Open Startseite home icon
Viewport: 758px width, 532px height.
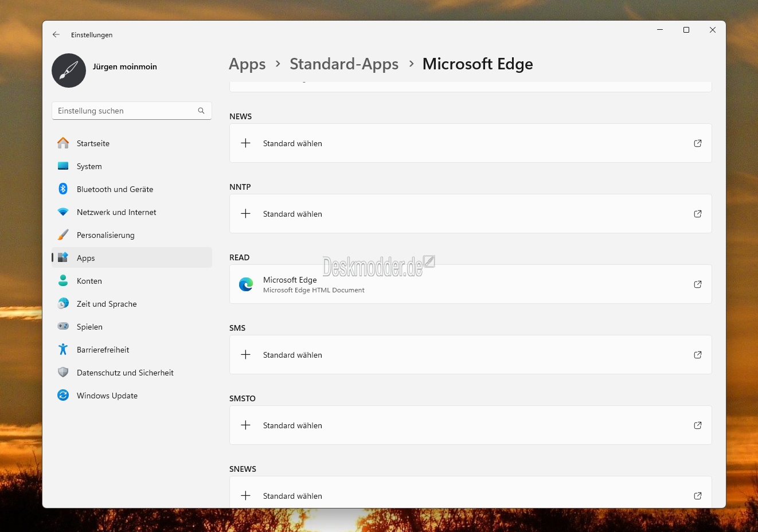(x=63, y=143)
